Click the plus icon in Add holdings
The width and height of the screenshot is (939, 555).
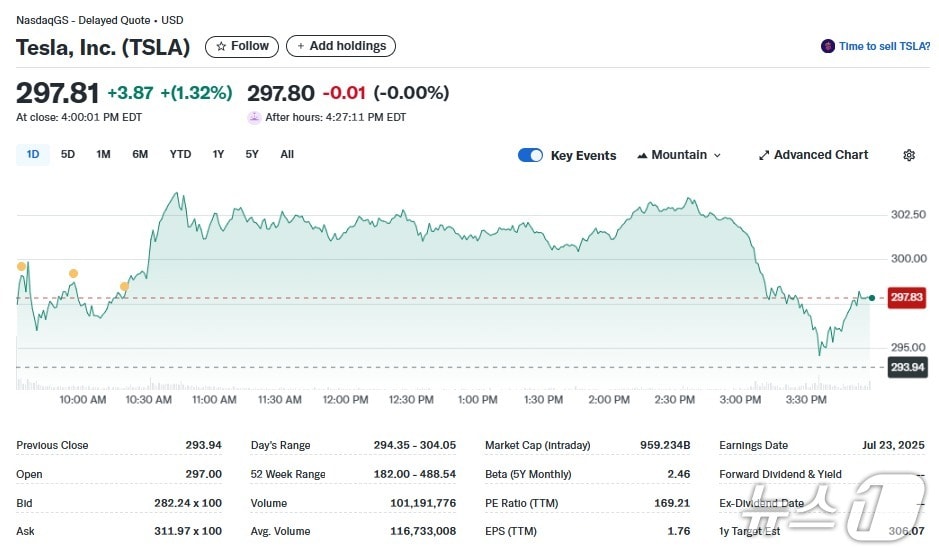tap(300, 46)
